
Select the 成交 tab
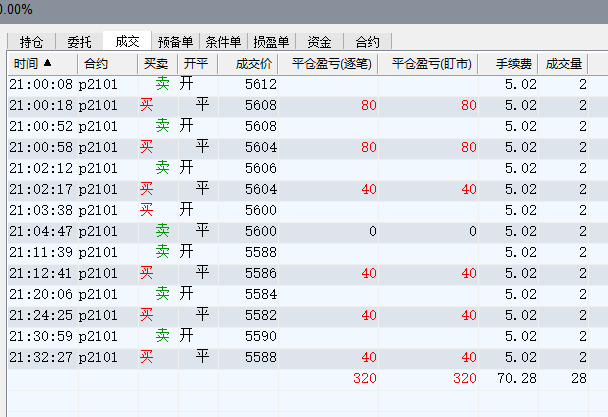127,41
